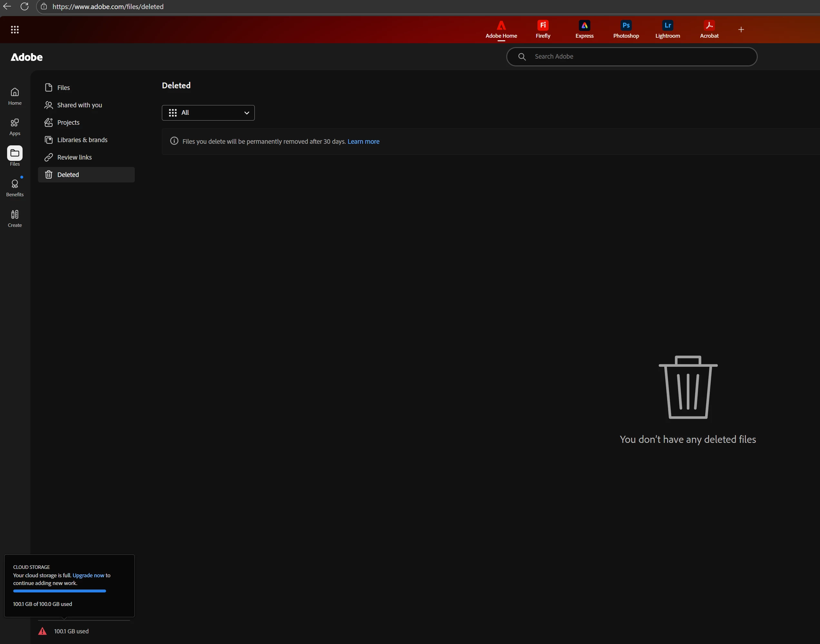Screen dimensions: 820x644
Task: Open Libraries & brands section
Action: [82, 140]
